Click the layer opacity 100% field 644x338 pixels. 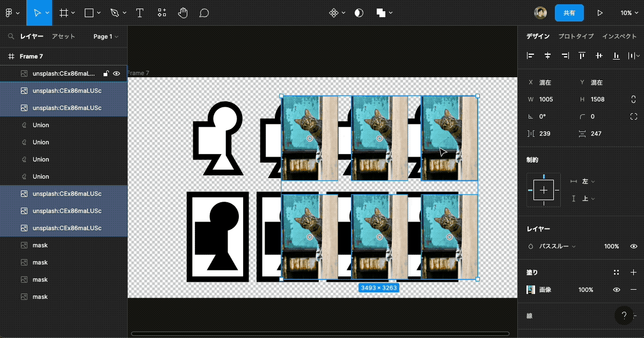pos(611,246)
